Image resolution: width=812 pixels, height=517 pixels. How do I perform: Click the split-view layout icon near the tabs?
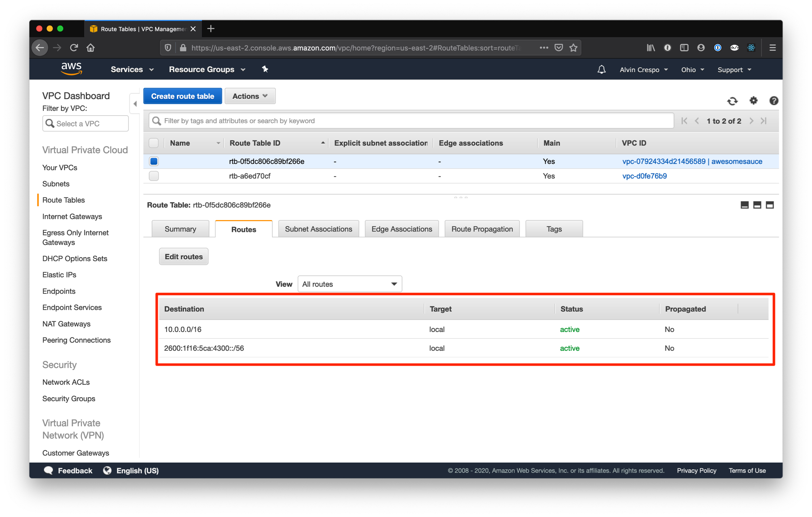[x=757, y=205]
